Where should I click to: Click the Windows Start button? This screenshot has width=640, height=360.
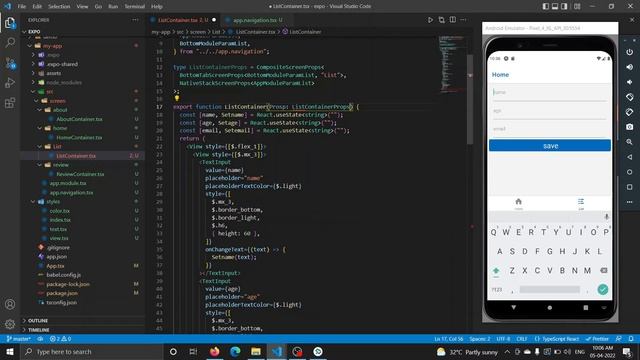tap(10, 352)
